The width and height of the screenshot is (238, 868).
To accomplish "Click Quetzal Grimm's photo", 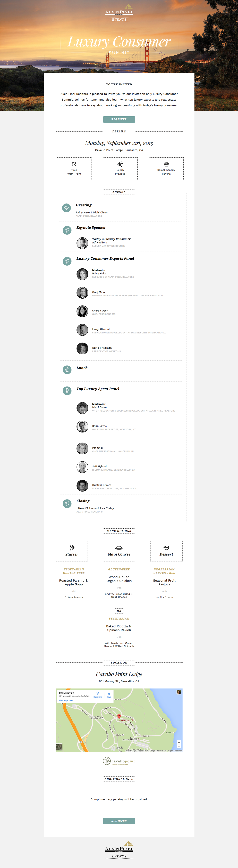I will point(82,486).
